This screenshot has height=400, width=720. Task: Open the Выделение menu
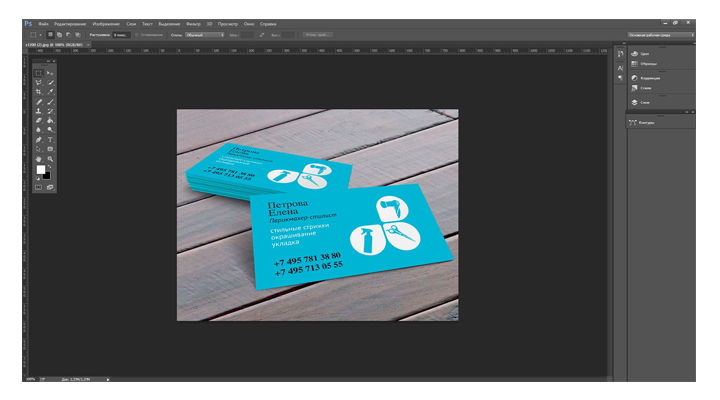[169, 24]
